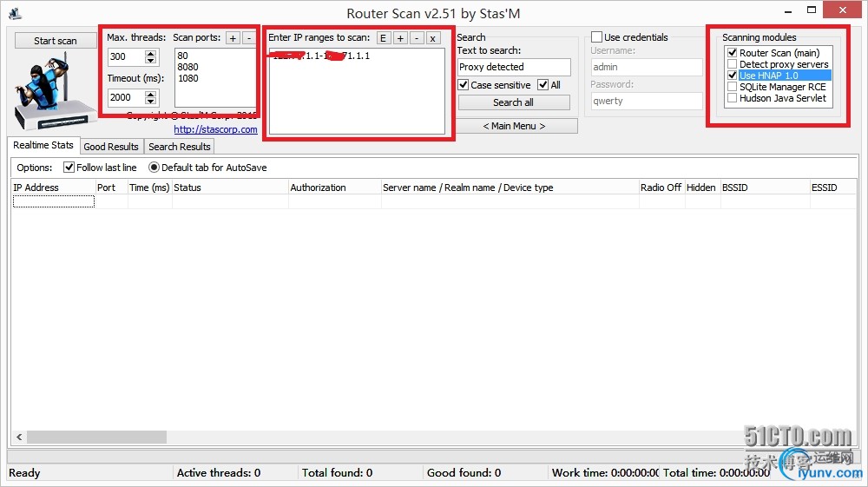Decrease the Timeout (ms) value with down arrow
Screen dimensions: 868x487
point(150,101)
